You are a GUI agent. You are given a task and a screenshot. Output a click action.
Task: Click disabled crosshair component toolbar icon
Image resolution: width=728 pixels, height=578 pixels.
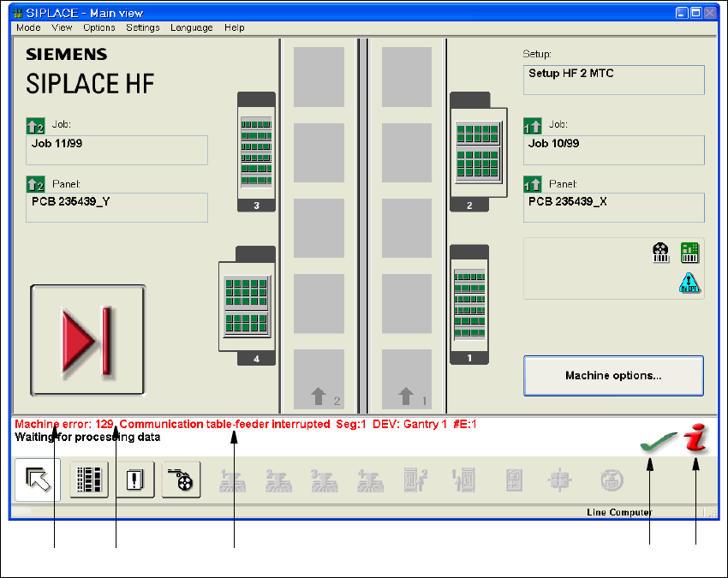(x=559, y=480)
